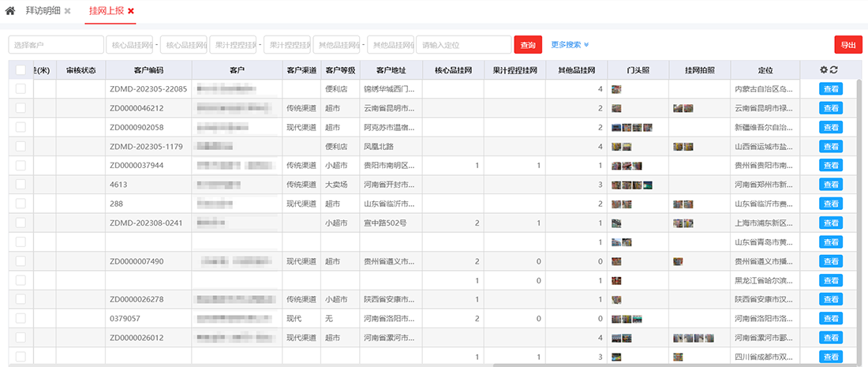Select checkbox for row ZD0000037944
This screenshot has width=868, height=367.
pyautogui.click(x=21, y=165)
